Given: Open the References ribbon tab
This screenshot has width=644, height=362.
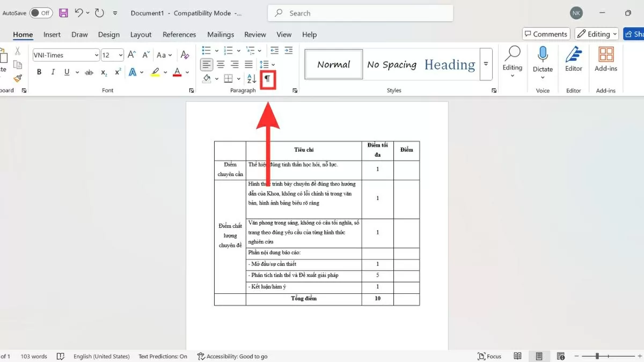Looking at the screenshot, I should click(x=179, y=34).
